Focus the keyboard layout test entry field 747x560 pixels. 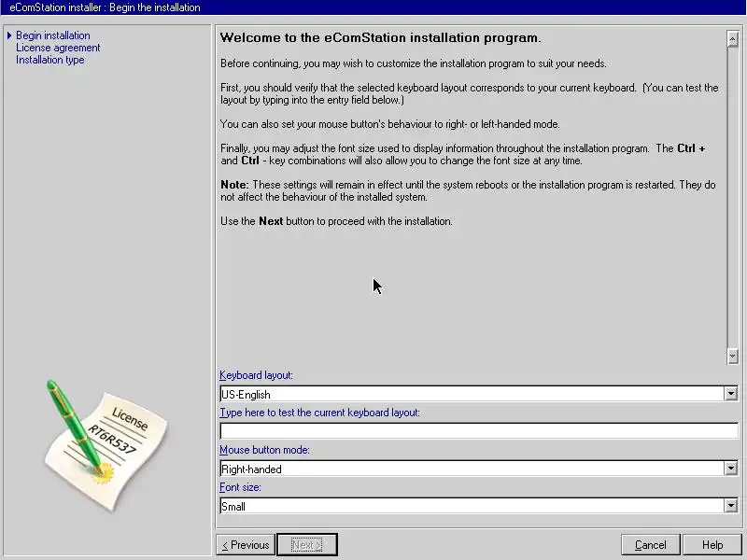point(479,431)
